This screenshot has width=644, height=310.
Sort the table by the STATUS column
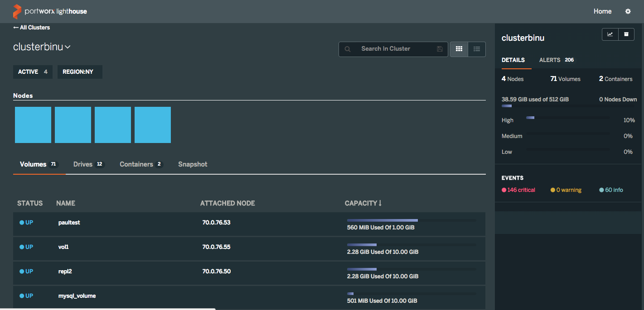click(30, 203)
